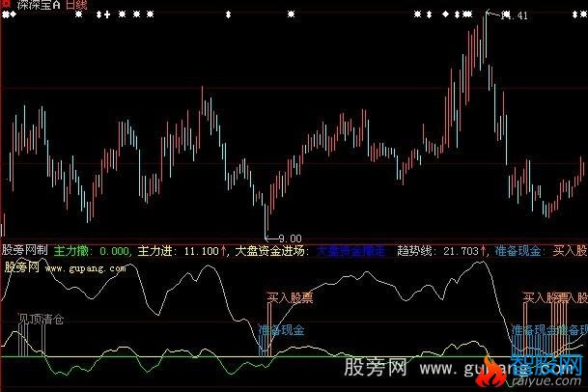Click the 大盘资金进场 indicator label
588x392 pixels.
coord(270,251)
